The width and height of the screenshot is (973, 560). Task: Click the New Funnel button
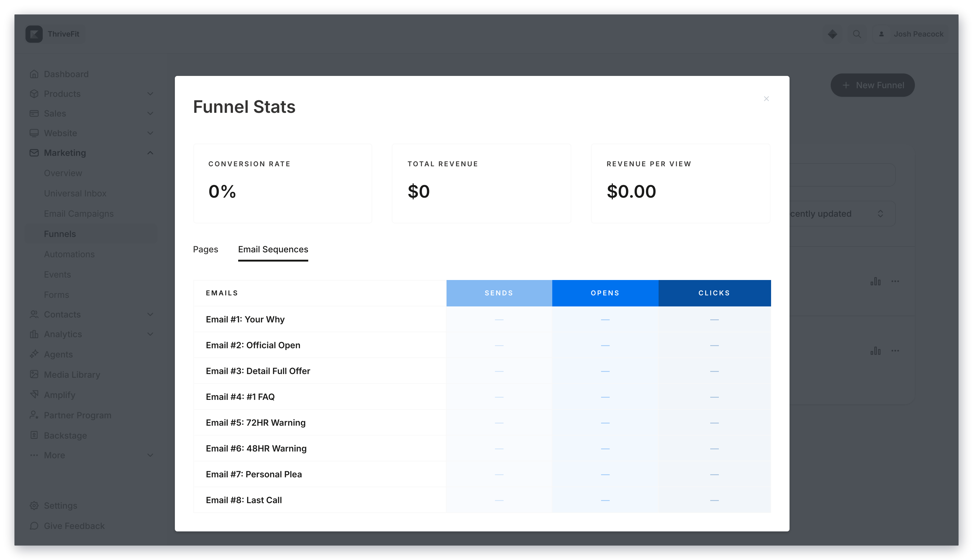872,85
